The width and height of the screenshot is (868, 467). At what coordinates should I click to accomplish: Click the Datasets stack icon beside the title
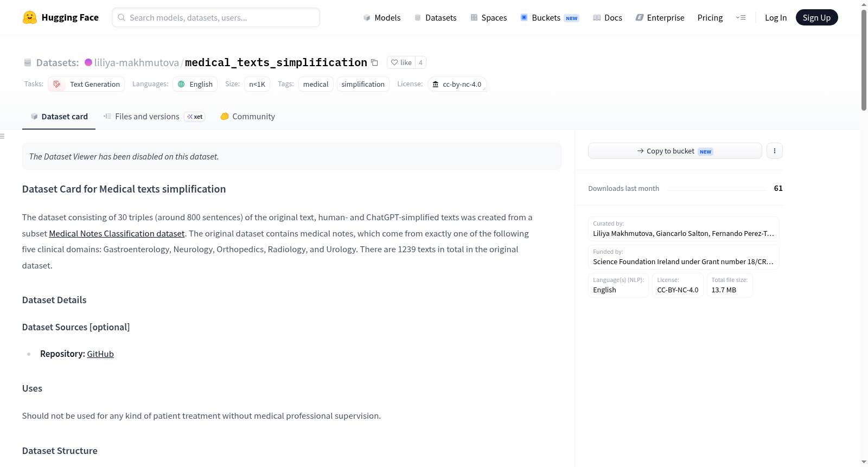point(28,62)
